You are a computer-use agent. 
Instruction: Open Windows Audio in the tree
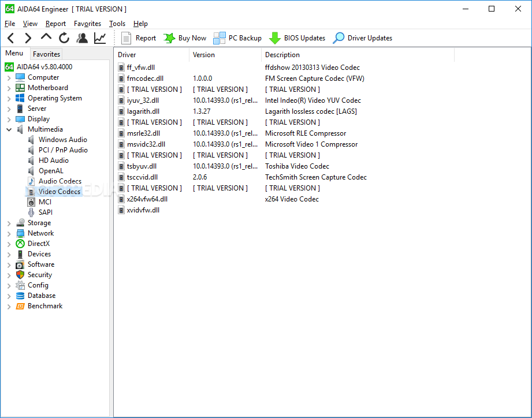tap(62, 140)
